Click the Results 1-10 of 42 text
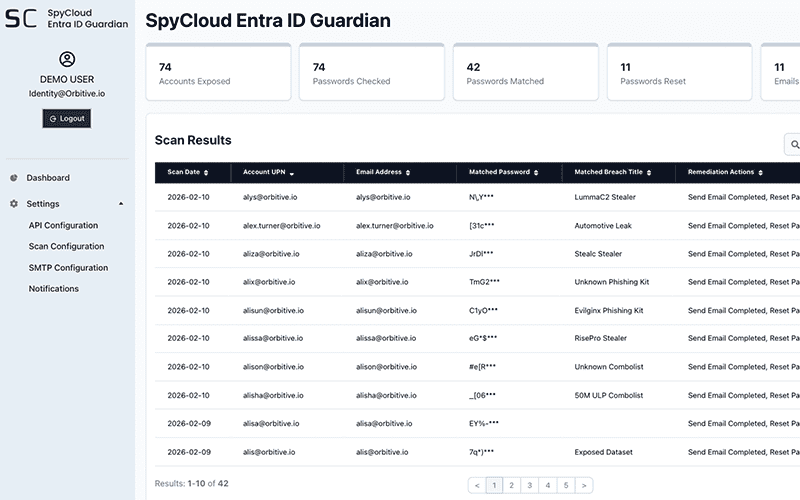Viewport: 800px width, 500px height. coord(191,483)
